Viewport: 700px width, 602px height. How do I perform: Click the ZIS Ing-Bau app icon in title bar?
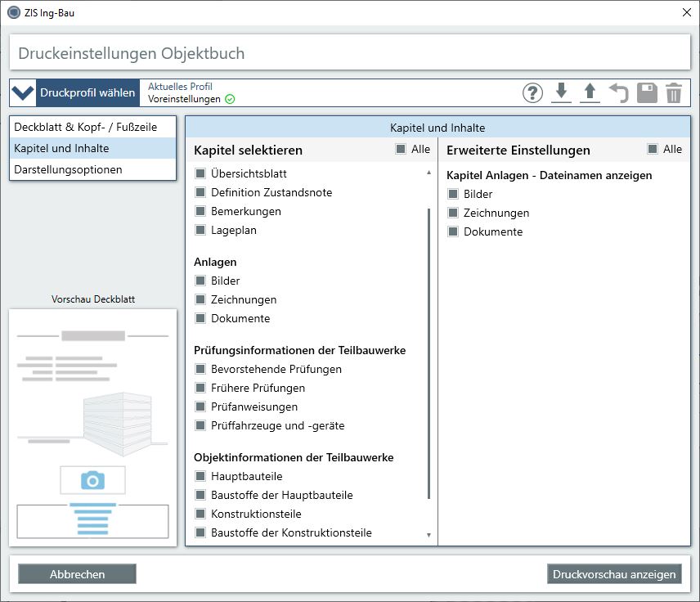[13, 12]
